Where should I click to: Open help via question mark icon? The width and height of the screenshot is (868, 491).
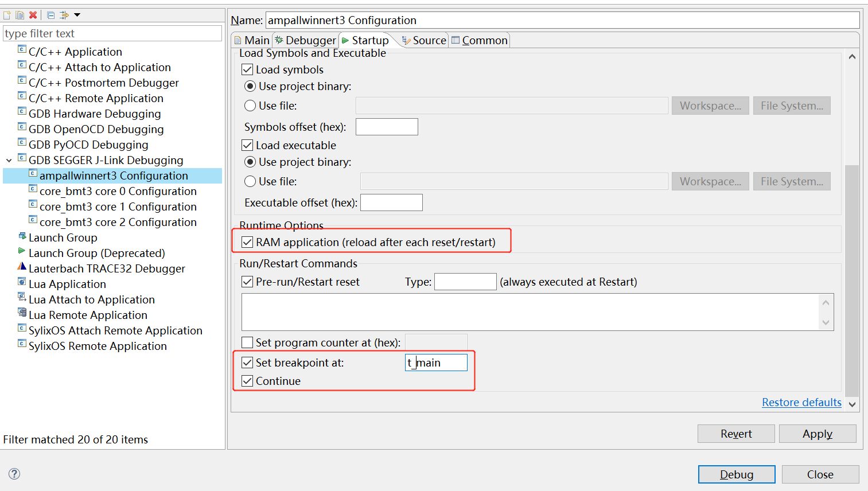pyautogui.click(x=14, y=474)
